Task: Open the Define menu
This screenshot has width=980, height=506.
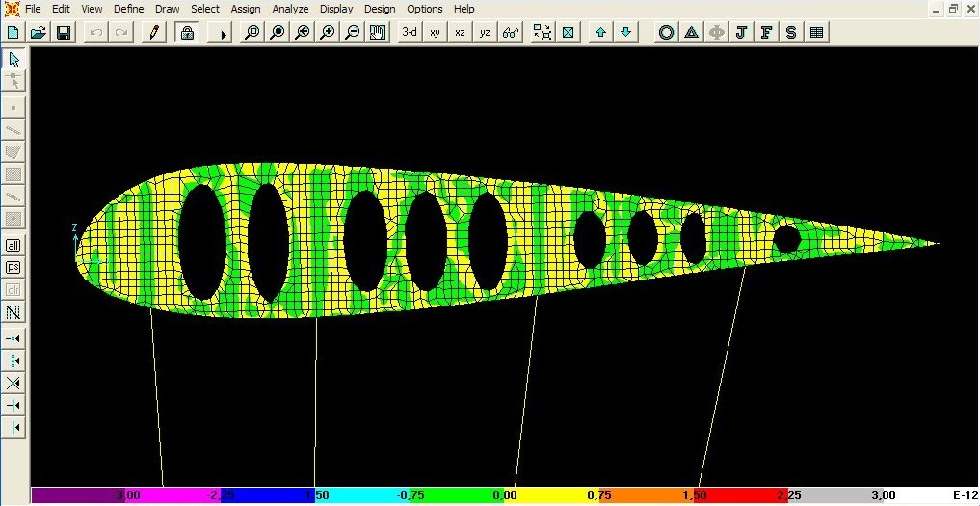Action: pyautogui.click(x=129, y=9)
